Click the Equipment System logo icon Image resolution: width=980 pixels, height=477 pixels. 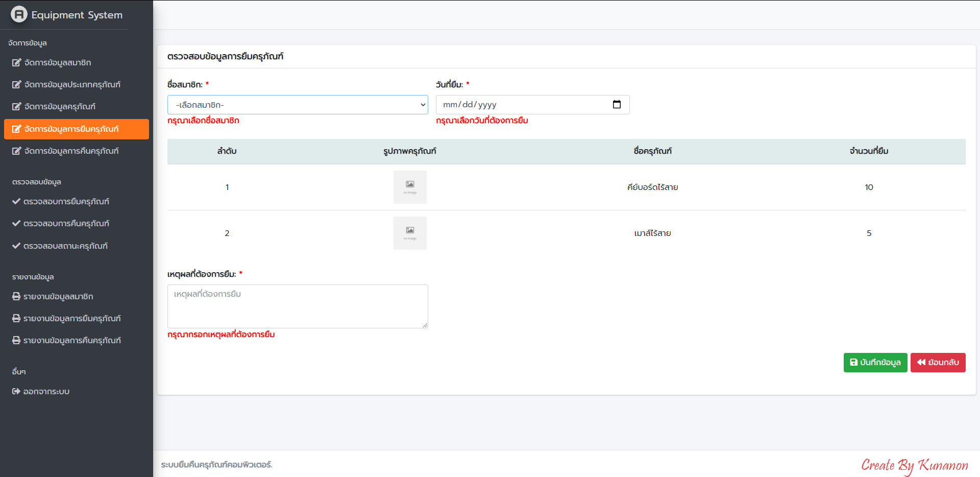coord(19,14)
